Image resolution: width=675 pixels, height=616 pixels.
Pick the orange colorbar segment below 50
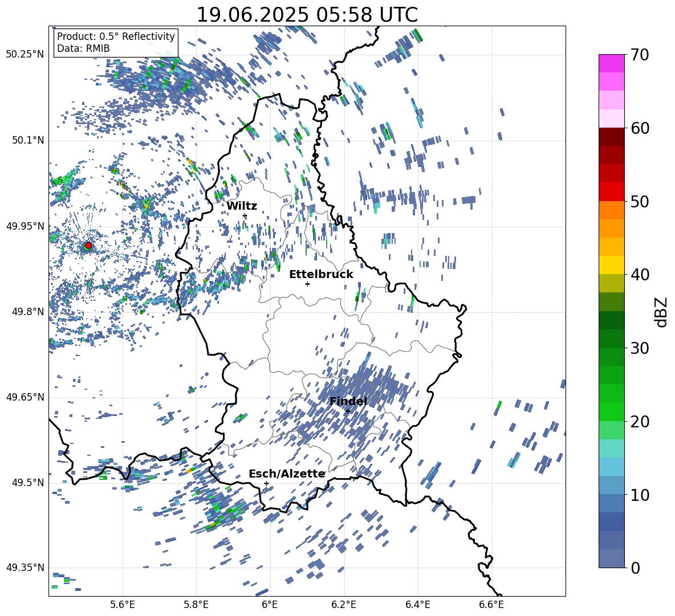coord(611,210)
